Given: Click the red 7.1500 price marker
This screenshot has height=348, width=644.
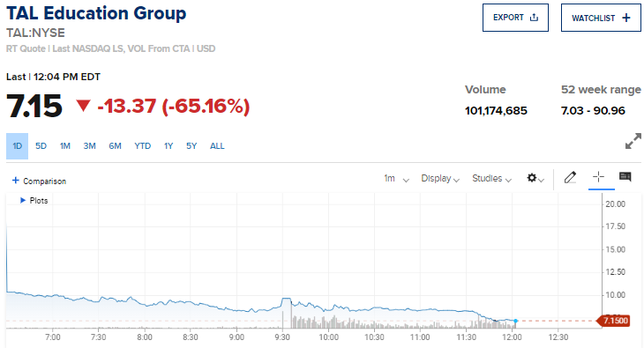Looking at the screenshot, I should [613, 321].
